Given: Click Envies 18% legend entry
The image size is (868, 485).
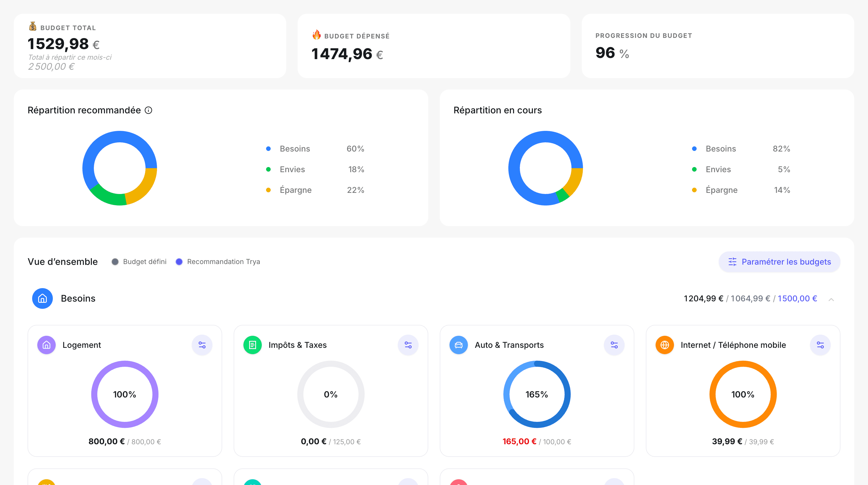Looking at the screenshot, I should point(315,169).
